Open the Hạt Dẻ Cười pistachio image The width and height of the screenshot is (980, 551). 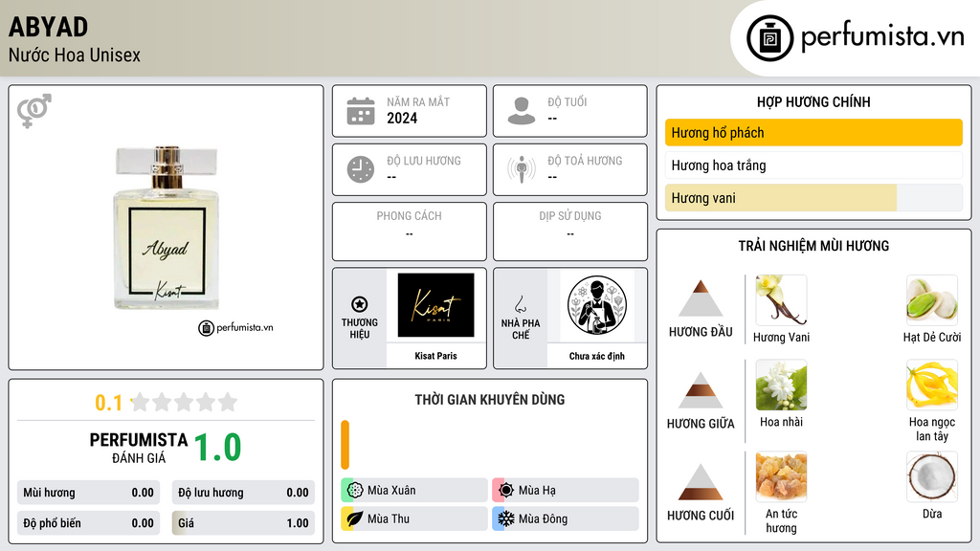[932, 299]
